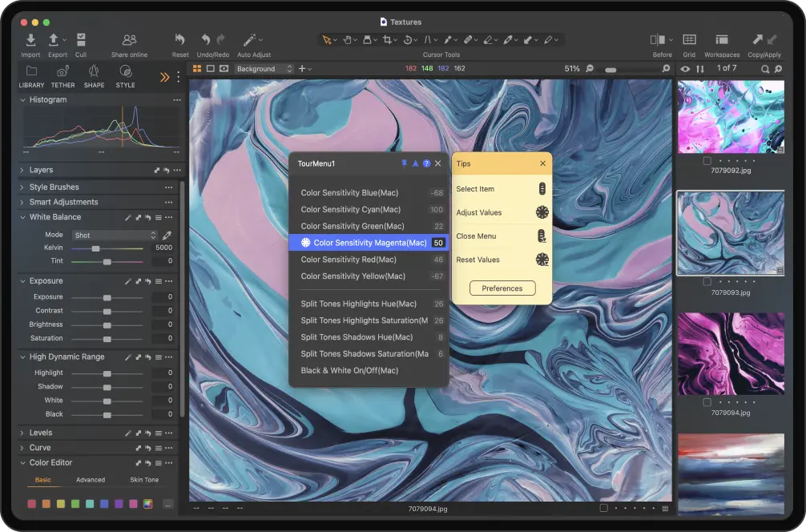The width and height of the screenshot is (806, 532).
Task: Click the Import icon in the toolbar
Action: tap(30, 39)
